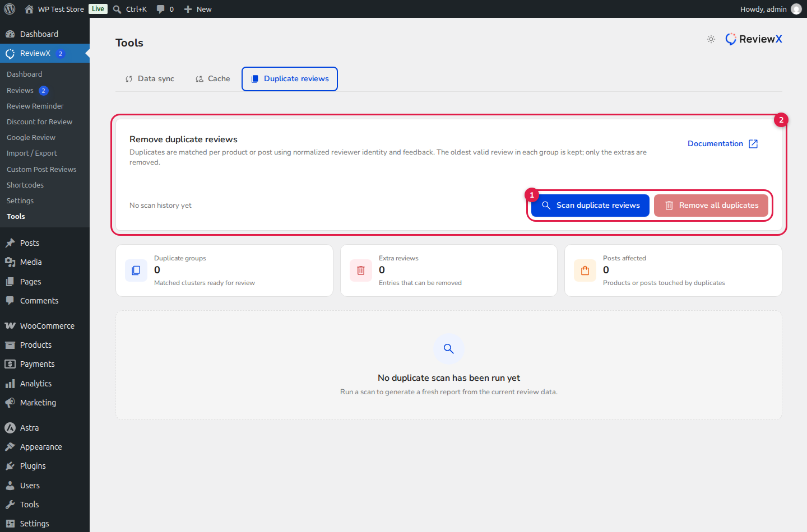Click "Matched clusters ready for review" text
This screenshot has width=807, height=532.
[x=205, y=283]
